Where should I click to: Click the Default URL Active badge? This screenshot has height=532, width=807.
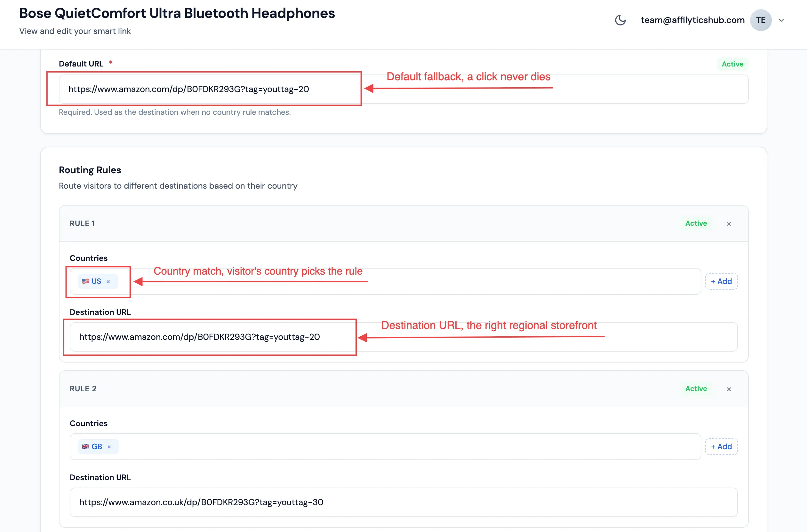pyautogui.click(x=732, y=64)
